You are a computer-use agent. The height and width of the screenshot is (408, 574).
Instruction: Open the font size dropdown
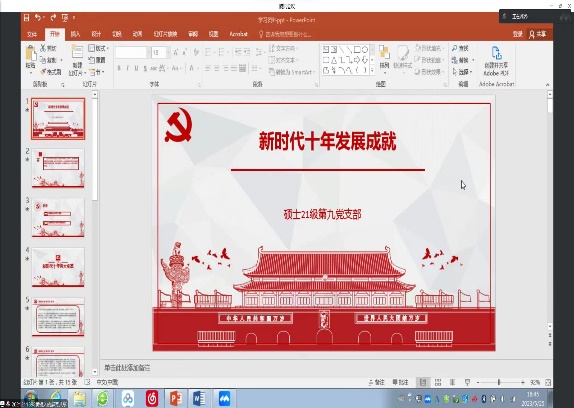(168, 52)
